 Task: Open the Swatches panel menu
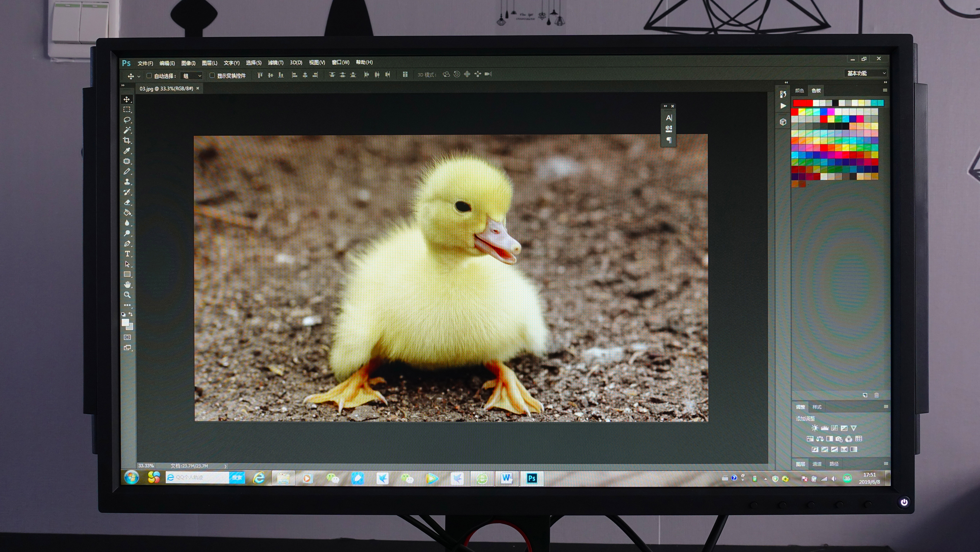coord(885,90)
